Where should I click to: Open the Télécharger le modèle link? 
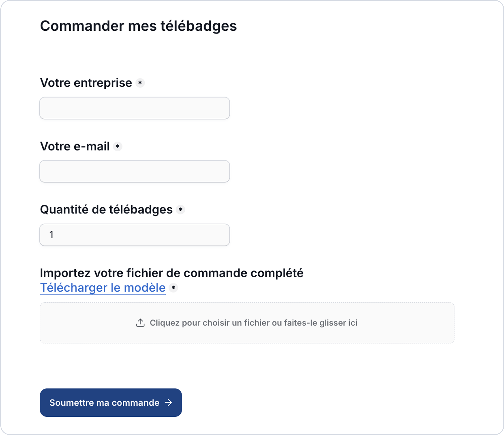click(103, 288)
